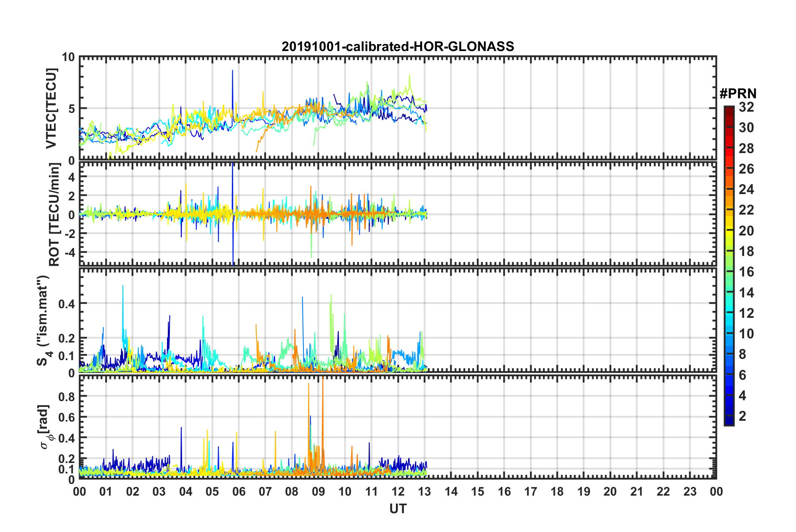Click UT axis tick label "13"
This screenshot has width=796, height=532.
pos(424,491)
